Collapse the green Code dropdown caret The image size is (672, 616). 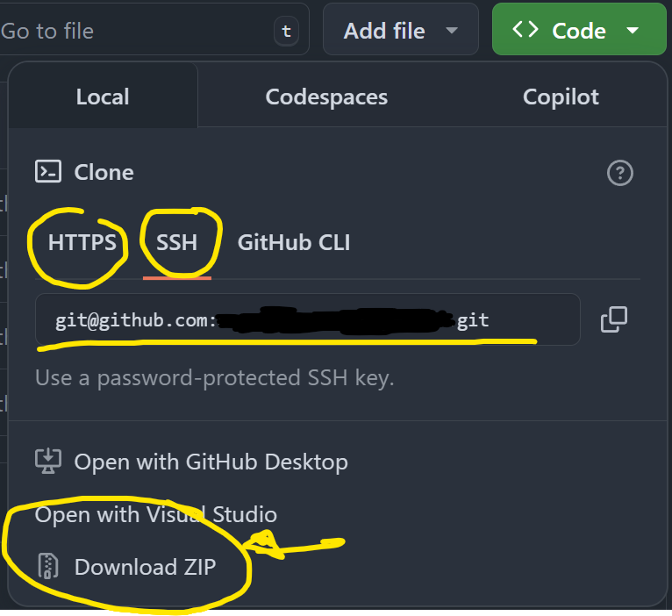(x=633, y=31)
